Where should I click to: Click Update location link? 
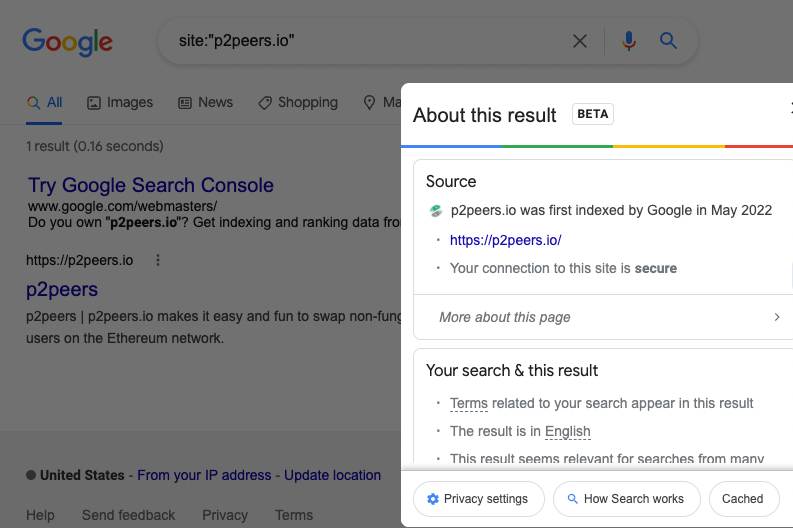332,475
